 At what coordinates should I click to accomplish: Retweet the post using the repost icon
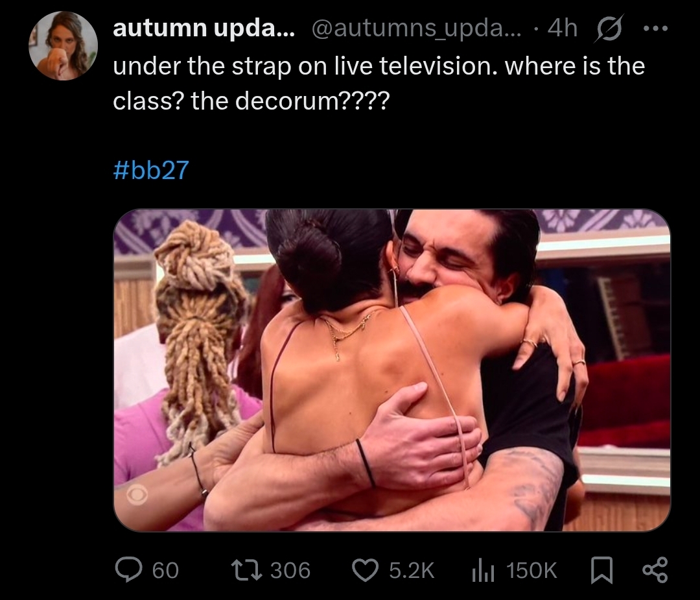pyautogui.click(x=246, y=571)
